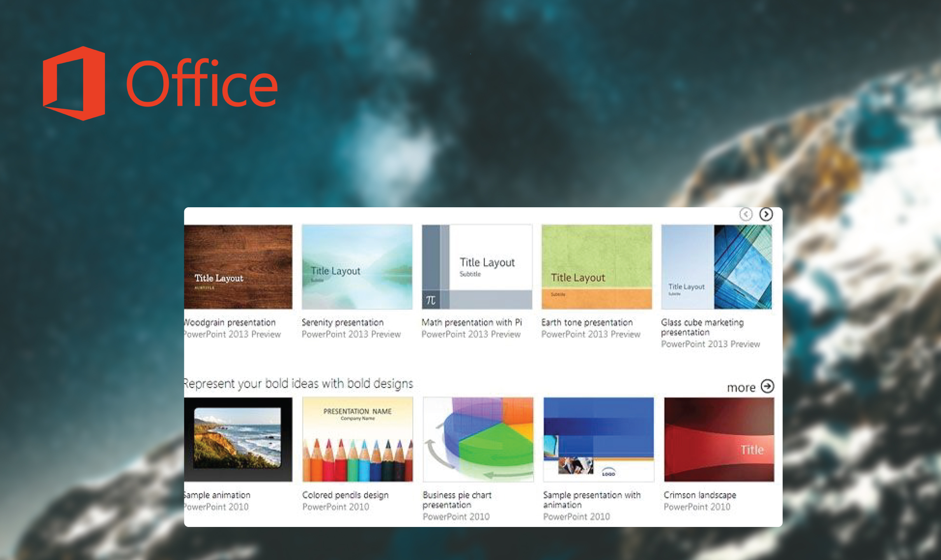Click the Serenity presentation title link
Viewport: 941px width, 560px height.
click(x=343, y=322)
